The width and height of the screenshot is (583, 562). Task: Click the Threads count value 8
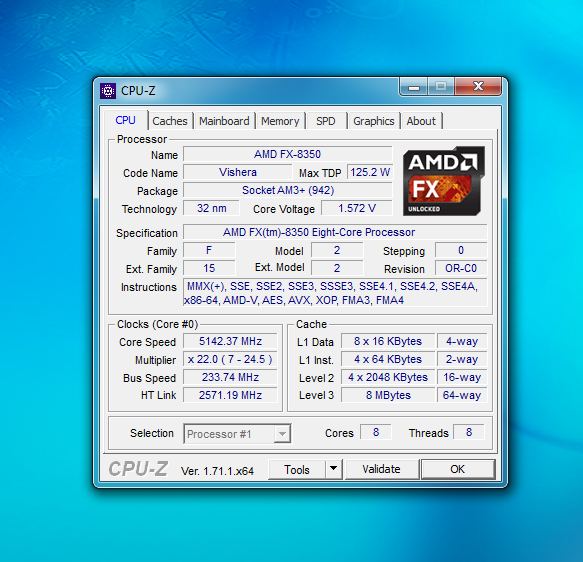[469, 432]
